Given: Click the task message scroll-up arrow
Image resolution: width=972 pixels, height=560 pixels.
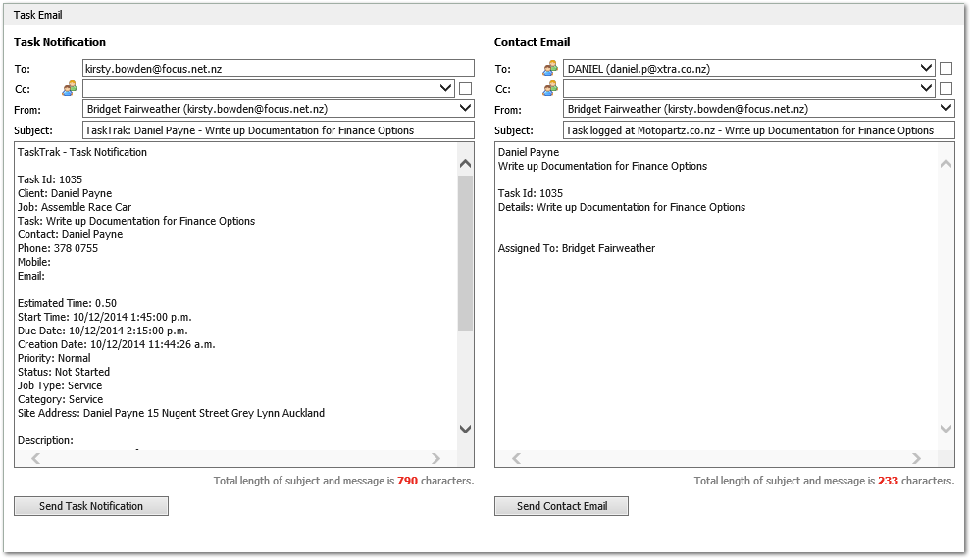Looking at the screenshot, I should coord(466,164).
